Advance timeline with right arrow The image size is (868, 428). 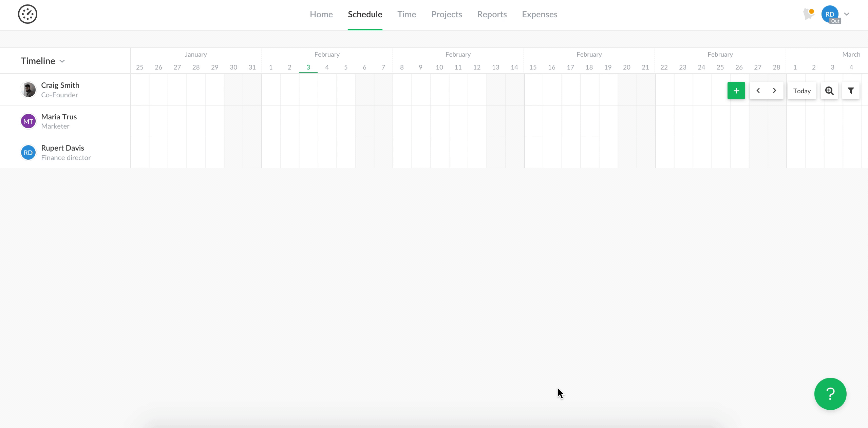tap(774, 91)
